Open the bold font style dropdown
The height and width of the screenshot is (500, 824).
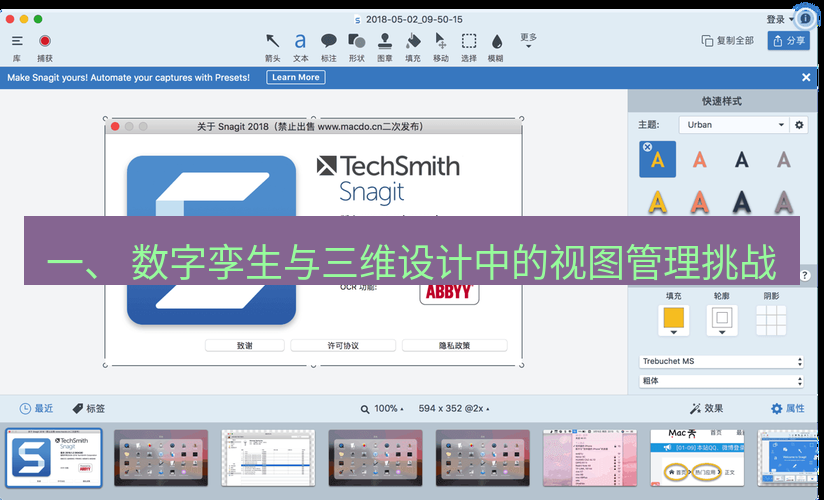tap(721, 381)
